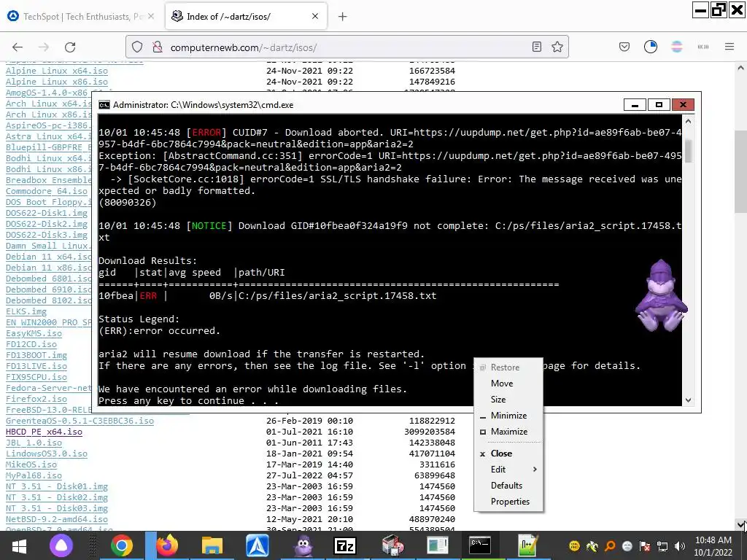Select Close in the context menu
Viewport: 747px width, 560px height.
coord(502,454)
